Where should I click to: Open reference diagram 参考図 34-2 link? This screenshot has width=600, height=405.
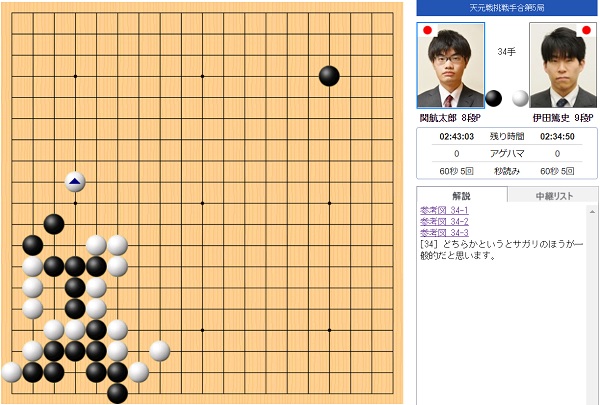point(444,221)
